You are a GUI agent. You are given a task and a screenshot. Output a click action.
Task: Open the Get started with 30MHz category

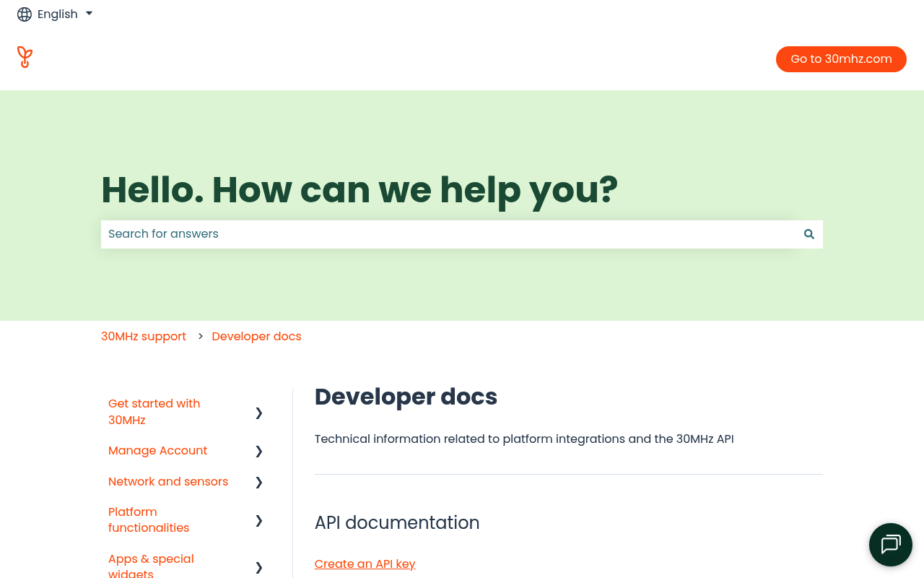coord(154,412)
